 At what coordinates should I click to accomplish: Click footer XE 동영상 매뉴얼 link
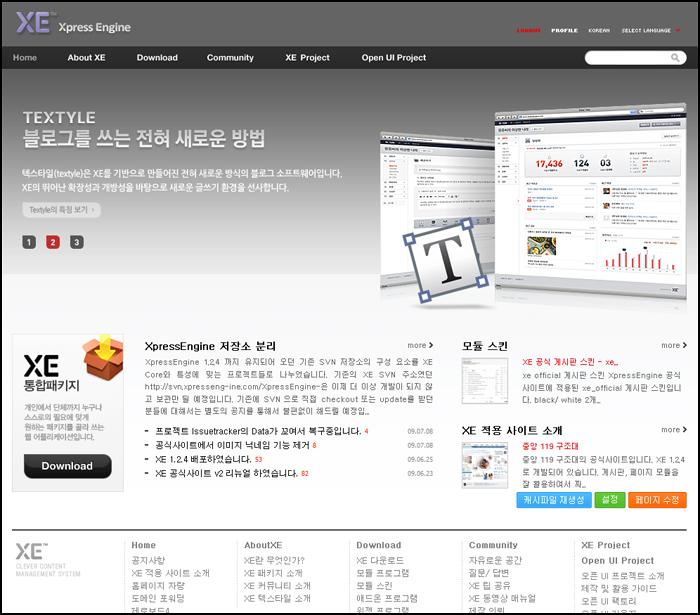tap(502, 598)
